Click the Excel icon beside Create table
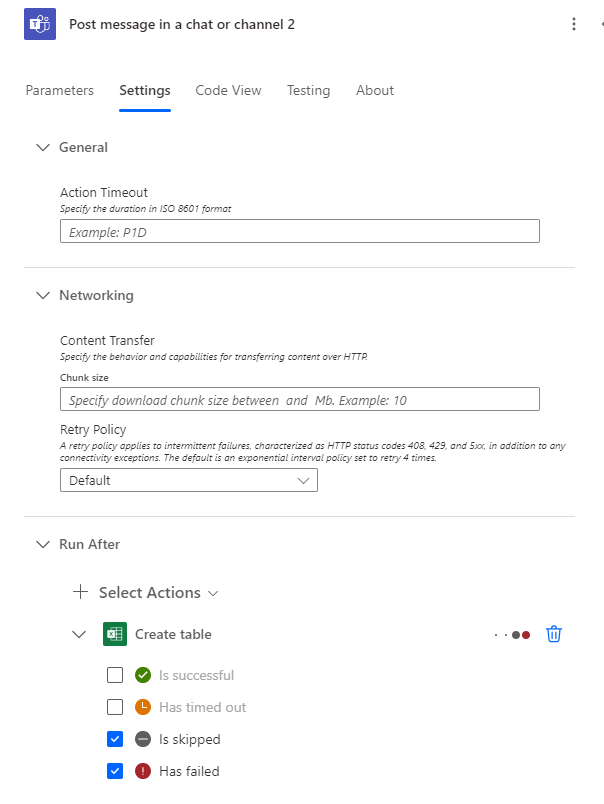Viewport: 604px width, 804px height. (114, 634)
